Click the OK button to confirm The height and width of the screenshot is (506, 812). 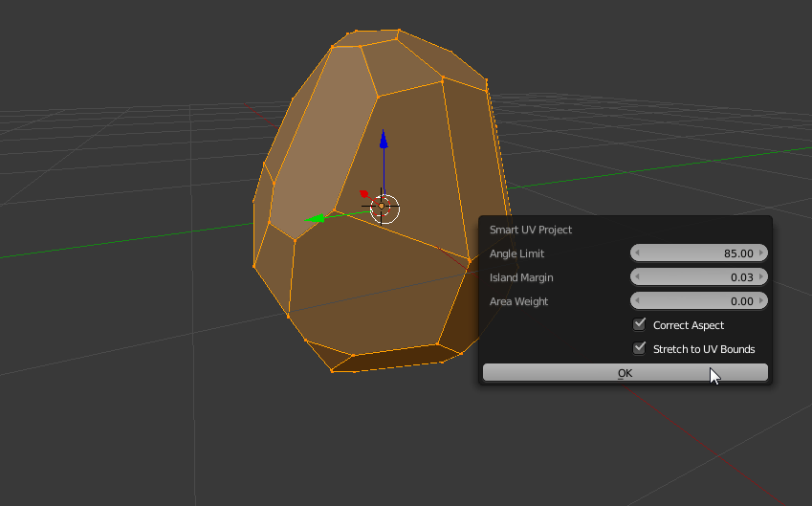[625, 373]
